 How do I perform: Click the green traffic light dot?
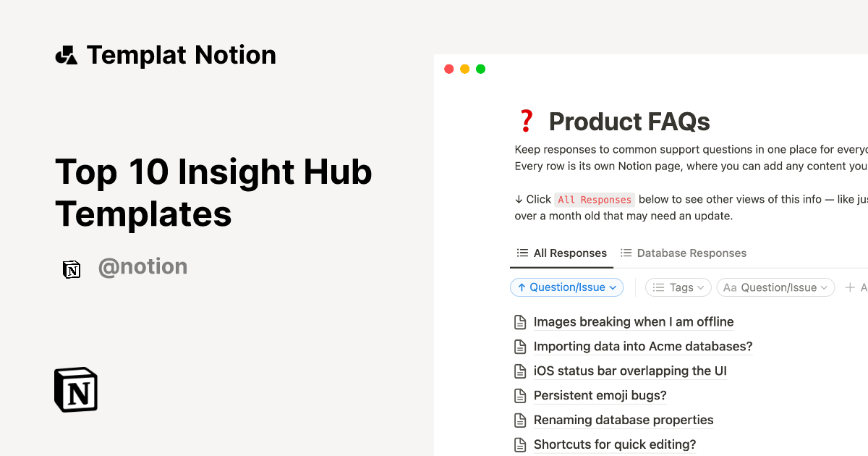click(x=480, y=69)
